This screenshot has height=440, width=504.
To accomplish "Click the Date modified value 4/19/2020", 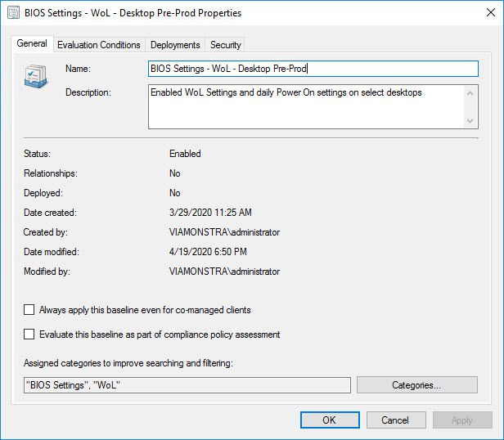I will click(x=208, y=252).
